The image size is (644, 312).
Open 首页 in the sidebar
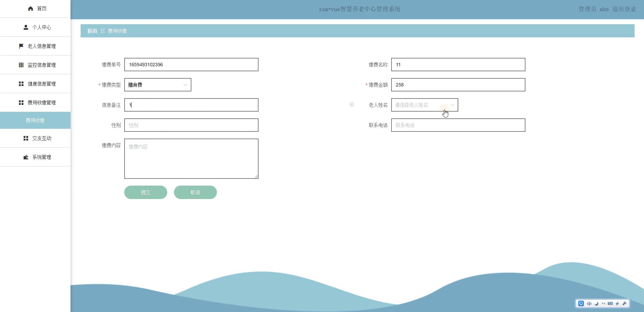[35, 9]
